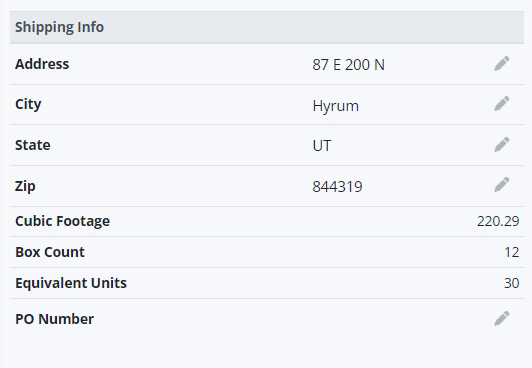532x368 pixels.
Task: Click the Zip label
Action: click(25, 186)
